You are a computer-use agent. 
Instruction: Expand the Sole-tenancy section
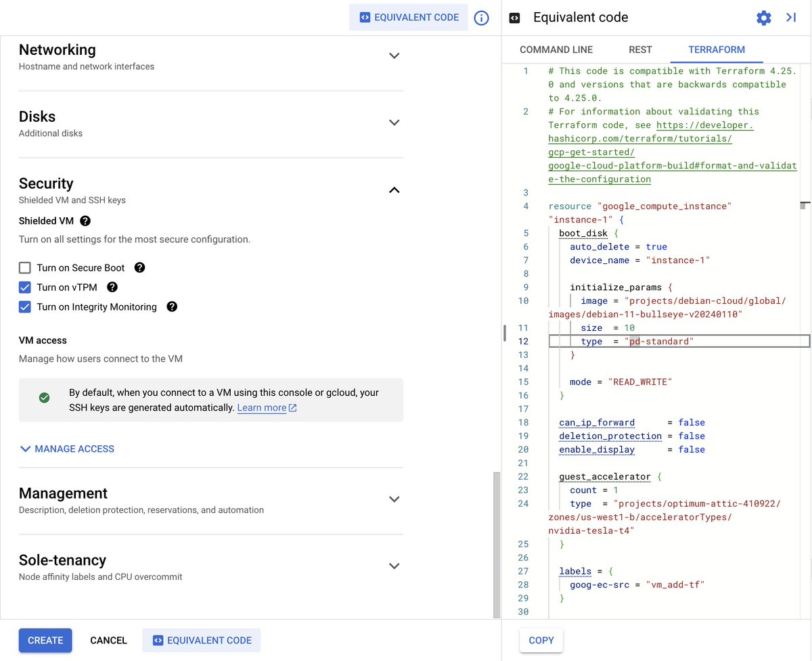point(394,566)
